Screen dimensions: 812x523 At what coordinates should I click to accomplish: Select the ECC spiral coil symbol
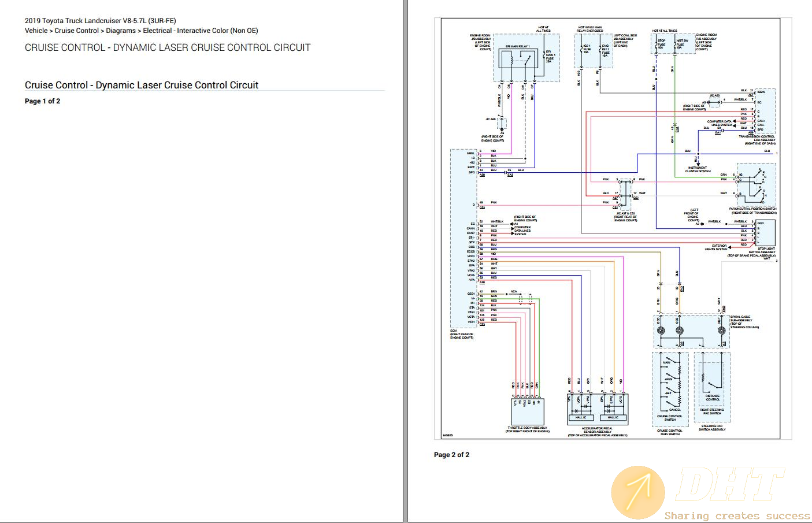tap(661, 331)
